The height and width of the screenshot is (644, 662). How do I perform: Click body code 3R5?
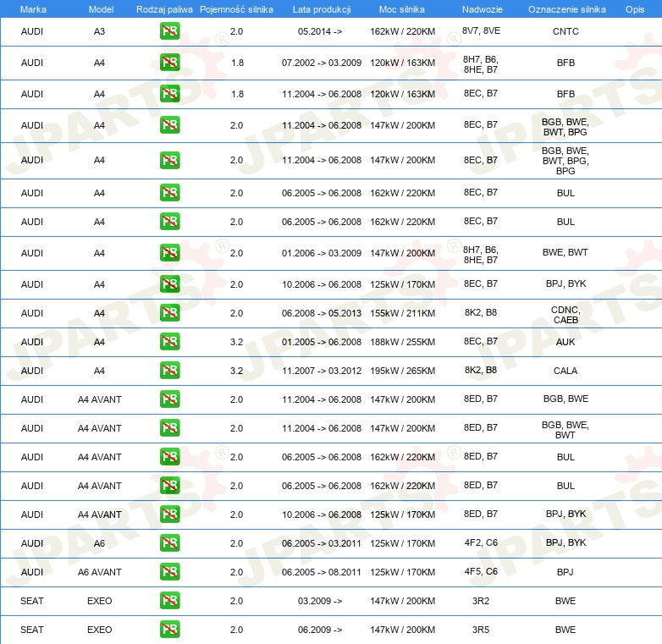point(481,630)
